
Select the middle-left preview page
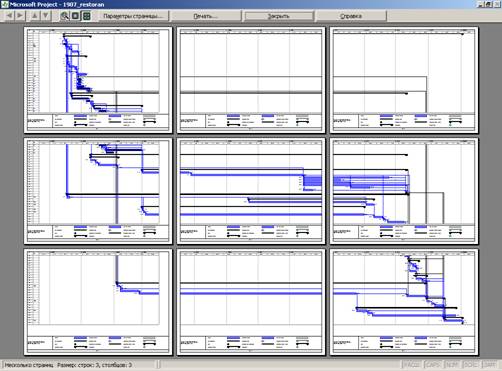click(98, 191)
